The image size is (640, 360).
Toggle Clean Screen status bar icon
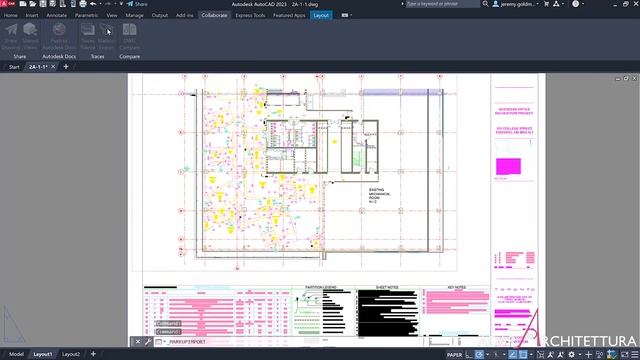click(x=624, y=355)
